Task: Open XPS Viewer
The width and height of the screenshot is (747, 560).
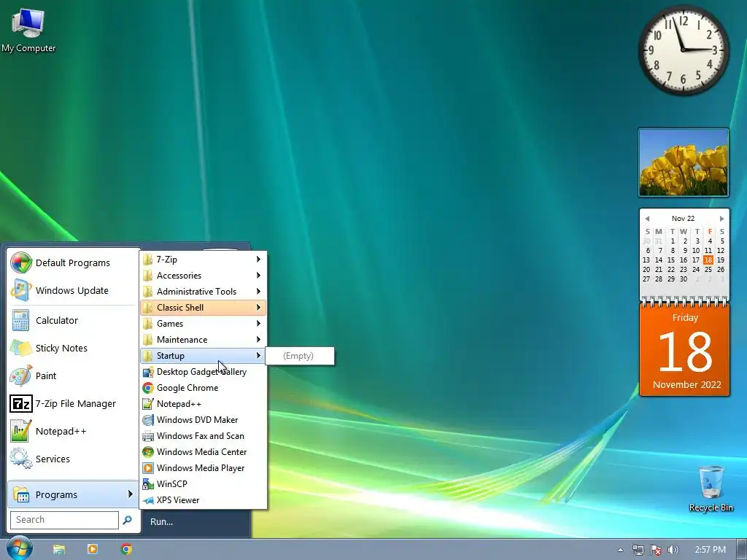Action: [203, 500]
